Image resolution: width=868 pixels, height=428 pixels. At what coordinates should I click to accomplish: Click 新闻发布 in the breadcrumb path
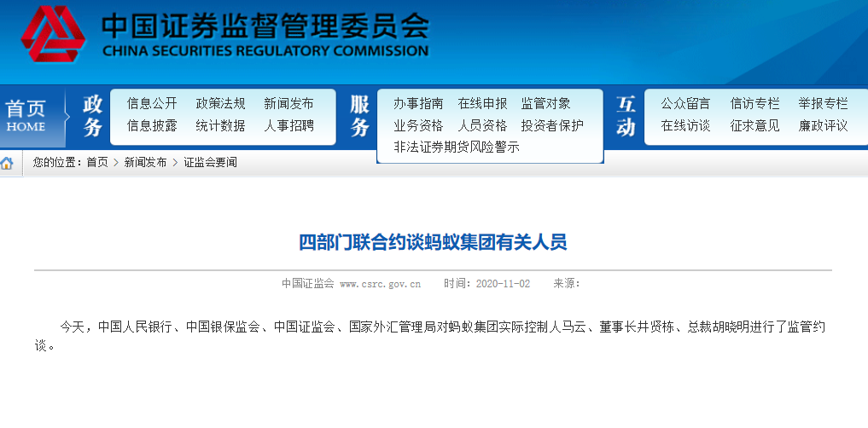coord(145,163)
